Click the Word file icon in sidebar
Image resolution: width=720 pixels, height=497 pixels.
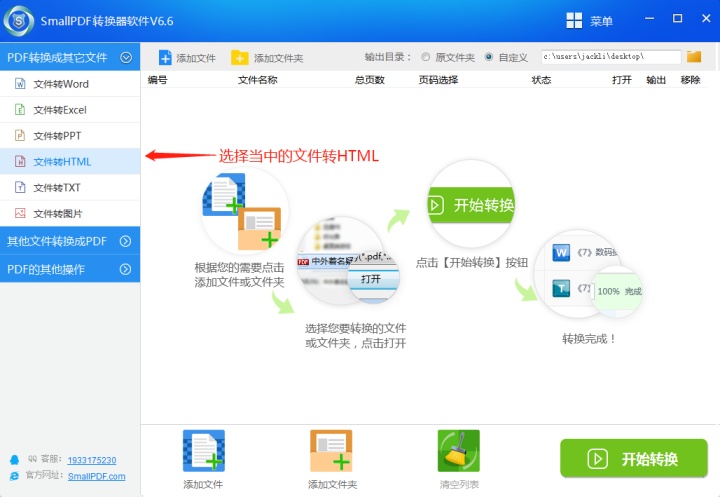coord(20,84)
